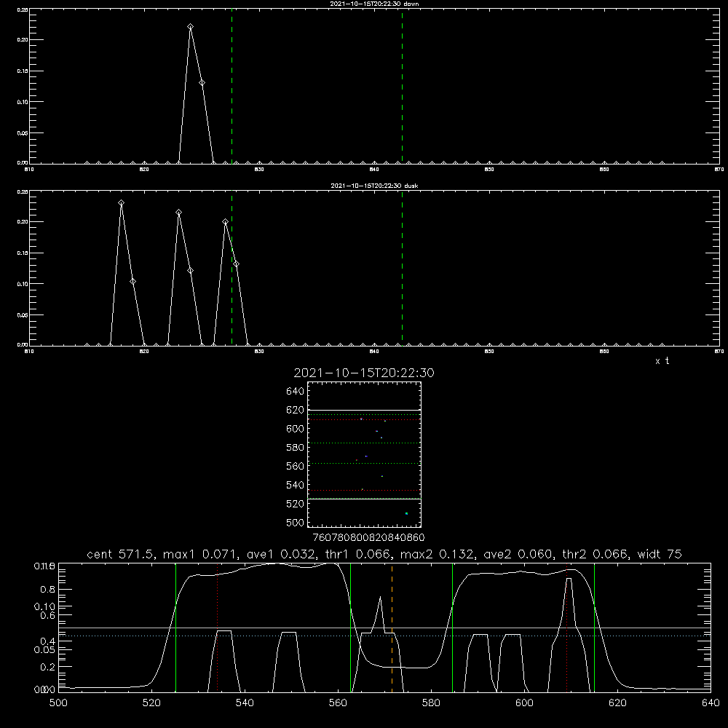Click green dotted line near 563 in middle panel
The image size is (728, 728).
coord(364,463)
